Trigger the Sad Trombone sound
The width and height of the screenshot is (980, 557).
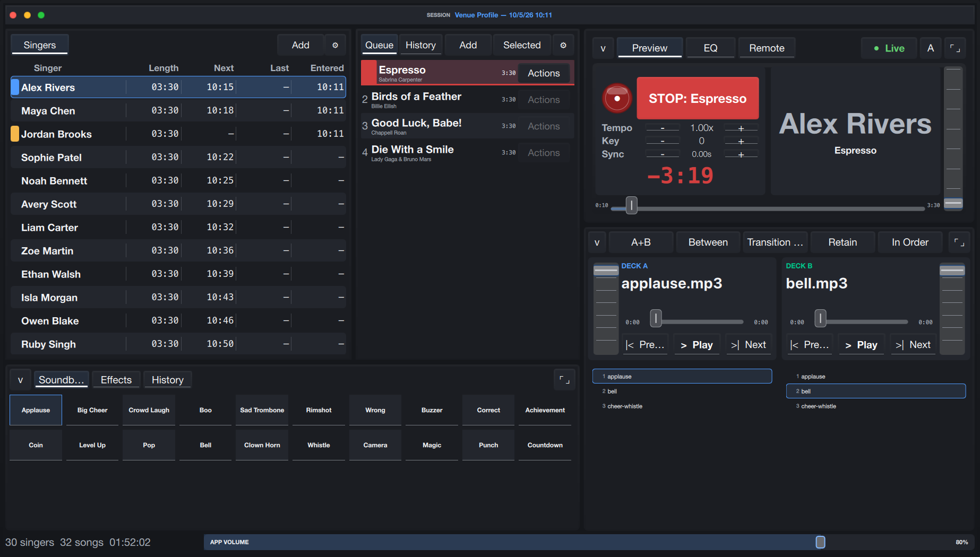click(262, 410)
